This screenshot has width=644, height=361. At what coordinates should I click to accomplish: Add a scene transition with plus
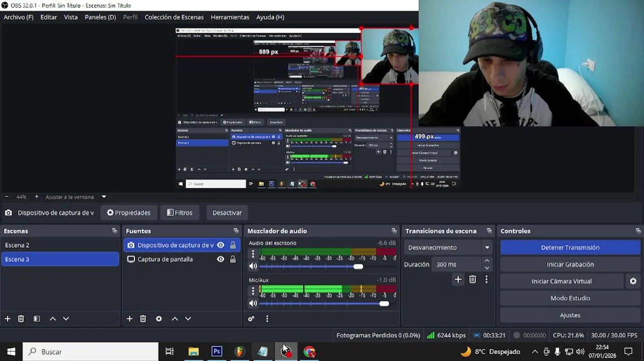click(458, 280)
